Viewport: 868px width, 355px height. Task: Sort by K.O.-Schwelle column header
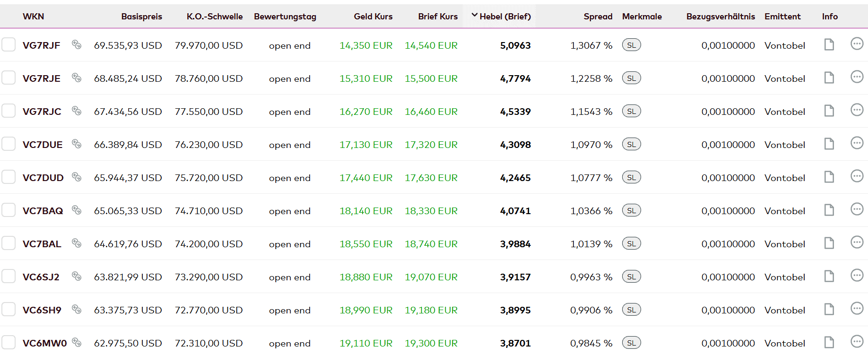[x=215, y=17]
